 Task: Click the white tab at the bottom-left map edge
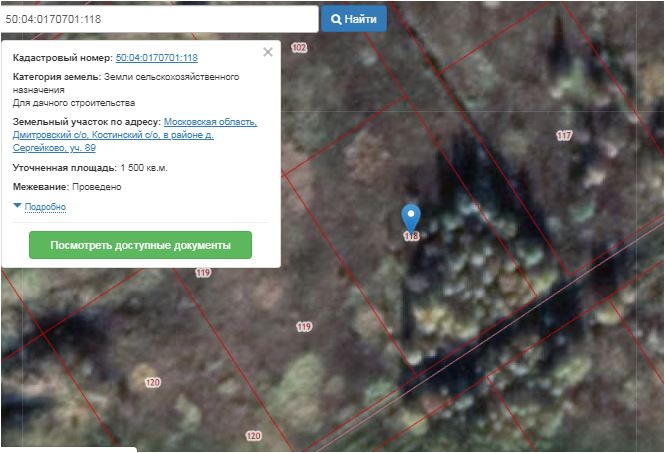68,449
